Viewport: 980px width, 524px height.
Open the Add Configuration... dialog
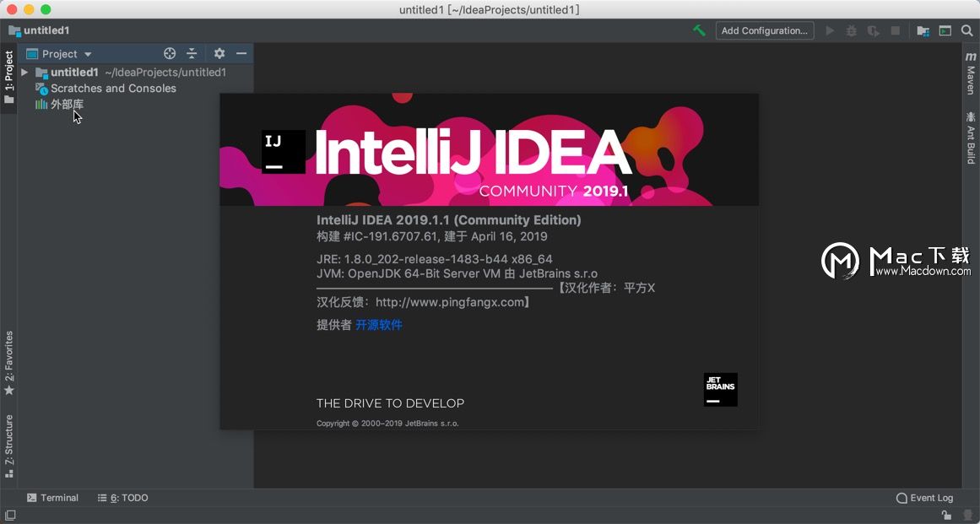tap(765, 30)
